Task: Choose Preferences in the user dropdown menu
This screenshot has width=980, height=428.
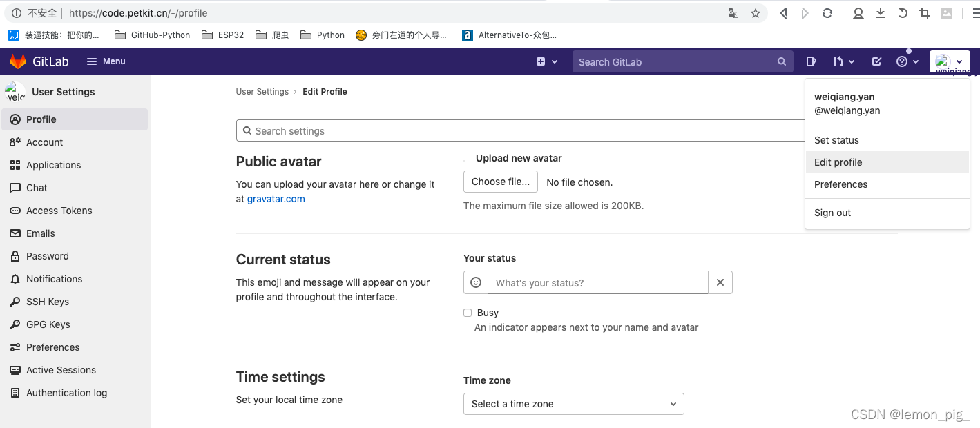Action: [840, 184]
